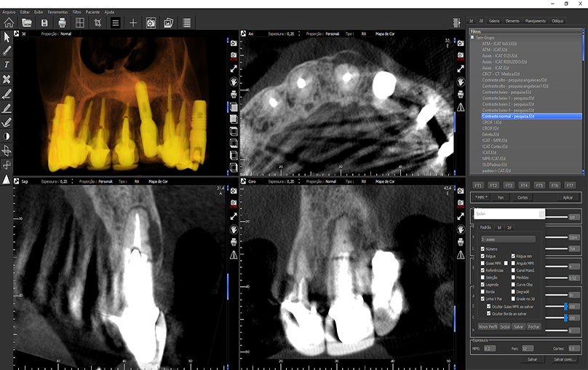
Task: Click the floppy disk save icon
Action: 45,23
